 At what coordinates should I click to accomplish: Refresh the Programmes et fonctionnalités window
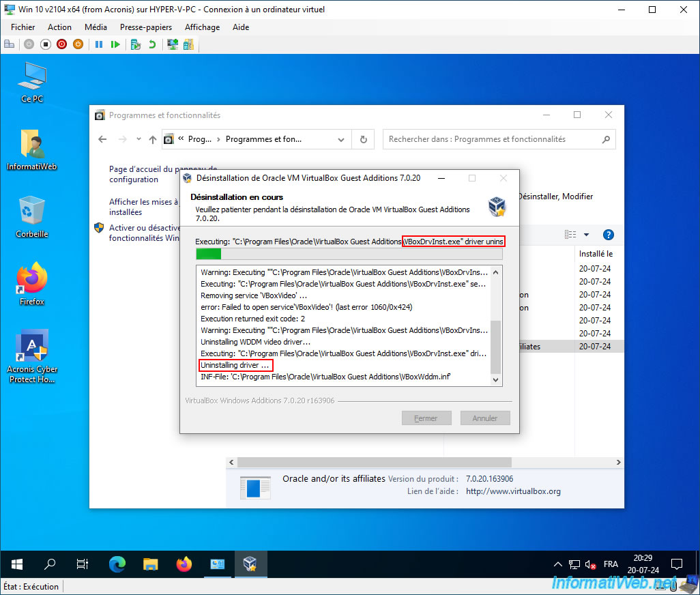tap(364, 140)
